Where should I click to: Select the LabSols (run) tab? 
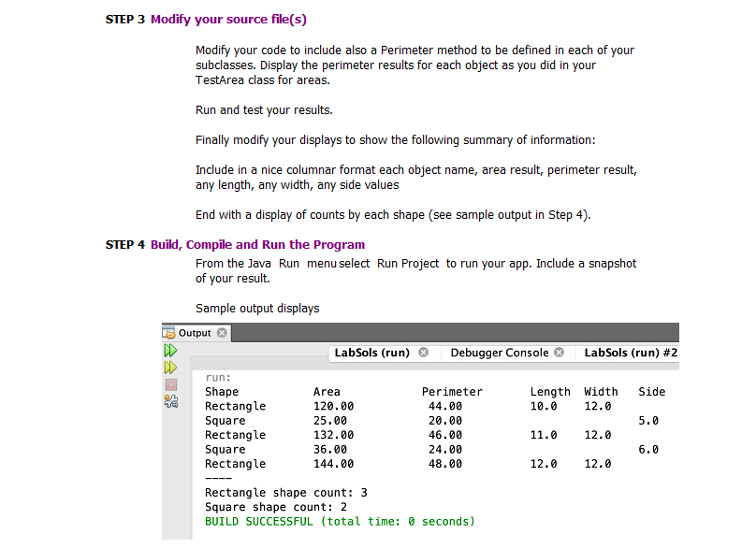(372, 353)
